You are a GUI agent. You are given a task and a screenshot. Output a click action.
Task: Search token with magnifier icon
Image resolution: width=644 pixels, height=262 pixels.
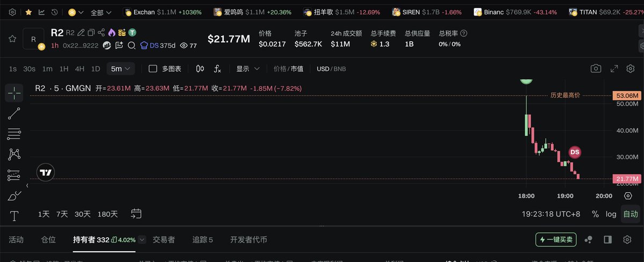tap(131, 46)
